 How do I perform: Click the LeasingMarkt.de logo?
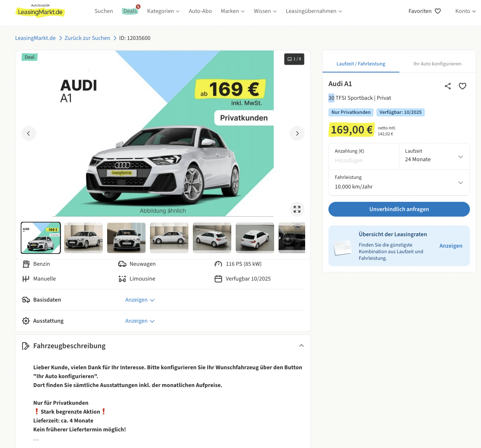point(40,11)
